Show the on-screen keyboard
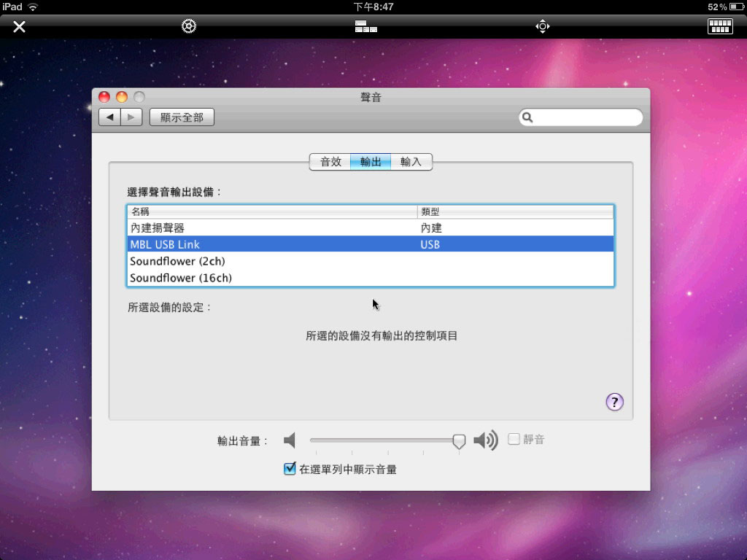Image resolution: width=747 pixels, height=560 pixels. click(x=719, y=27)
